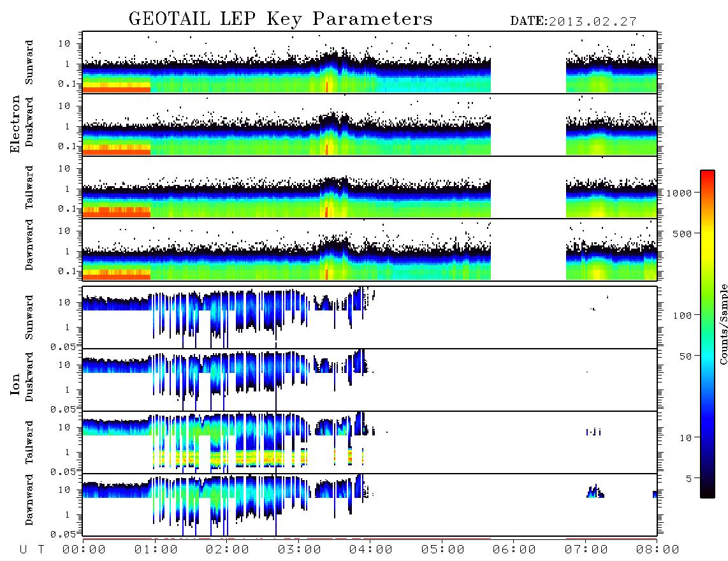Click the 04:00 time tick

pyautogui.click(x=371, y=550)
